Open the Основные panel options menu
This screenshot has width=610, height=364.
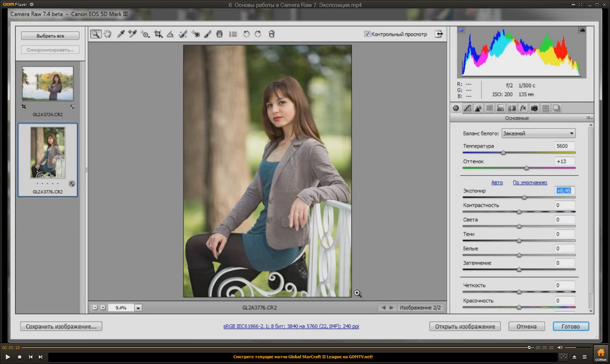(589, 118)
